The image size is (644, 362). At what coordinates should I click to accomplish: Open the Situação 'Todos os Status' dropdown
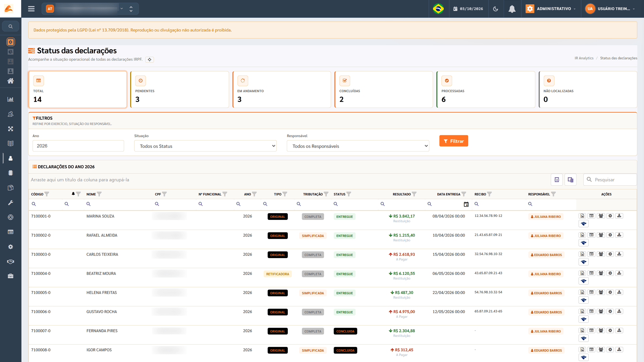205,146
